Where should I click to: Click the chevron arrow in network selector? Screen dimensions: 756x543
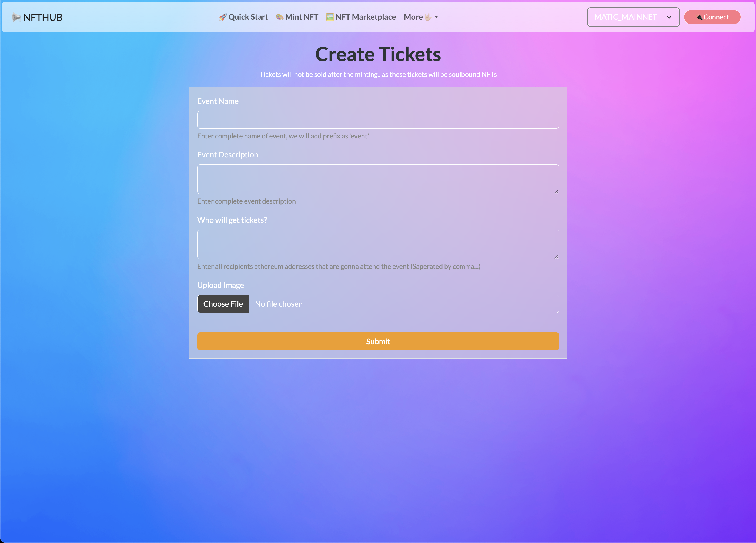669,17
